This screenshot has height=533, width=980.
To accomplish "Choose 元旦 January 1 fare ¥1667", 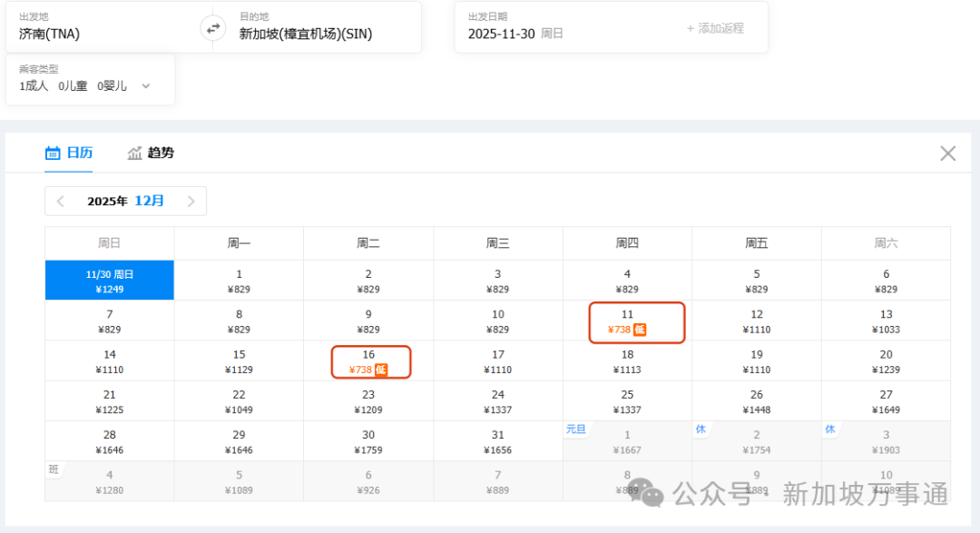I will [x=628, y=441].
